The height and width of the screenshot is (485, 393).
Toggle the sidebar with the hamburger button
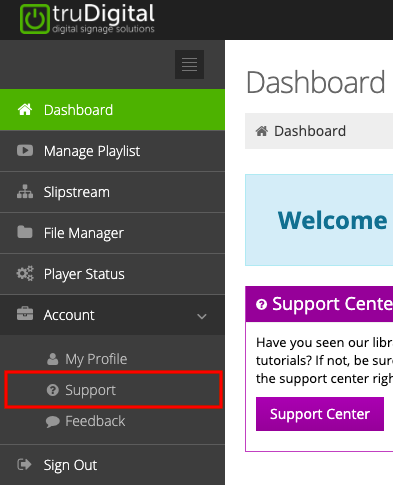tap(189, 64)
